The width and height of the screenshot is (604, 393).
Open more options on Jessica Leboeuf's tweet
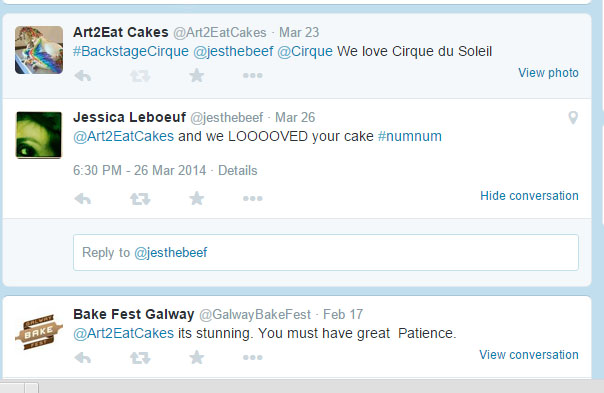tap(253, 198)
